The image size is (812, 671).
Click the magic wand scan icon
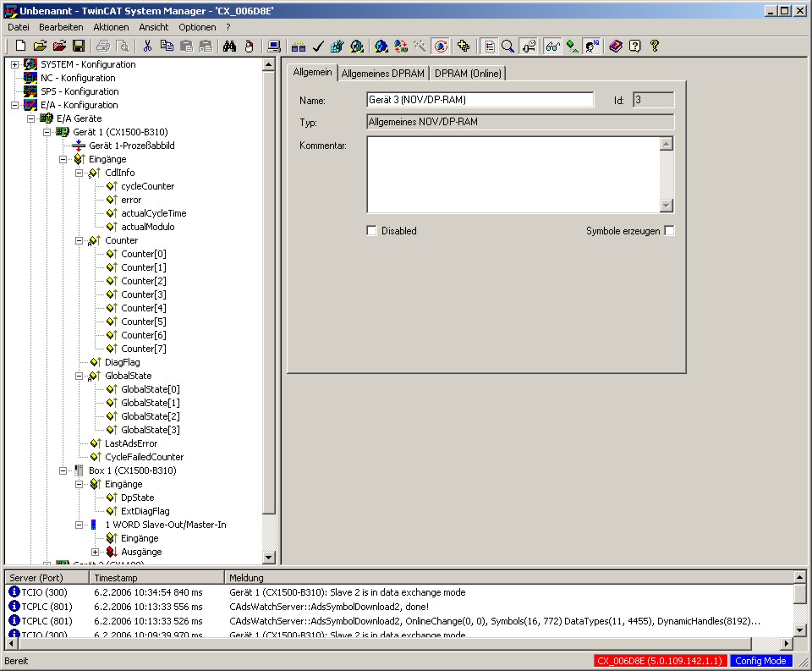420,46
